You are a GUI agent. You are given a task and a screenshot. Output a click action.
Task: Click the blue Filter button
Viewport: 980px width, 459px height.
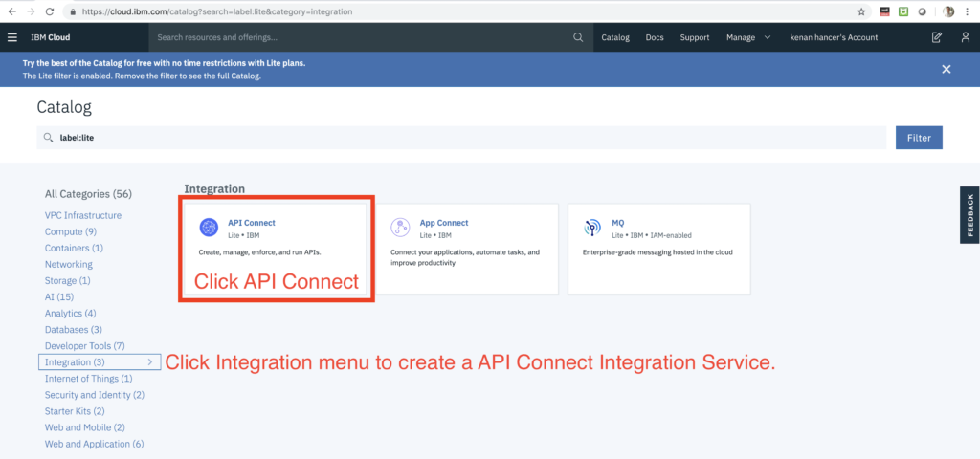click(x=919, y=138)
